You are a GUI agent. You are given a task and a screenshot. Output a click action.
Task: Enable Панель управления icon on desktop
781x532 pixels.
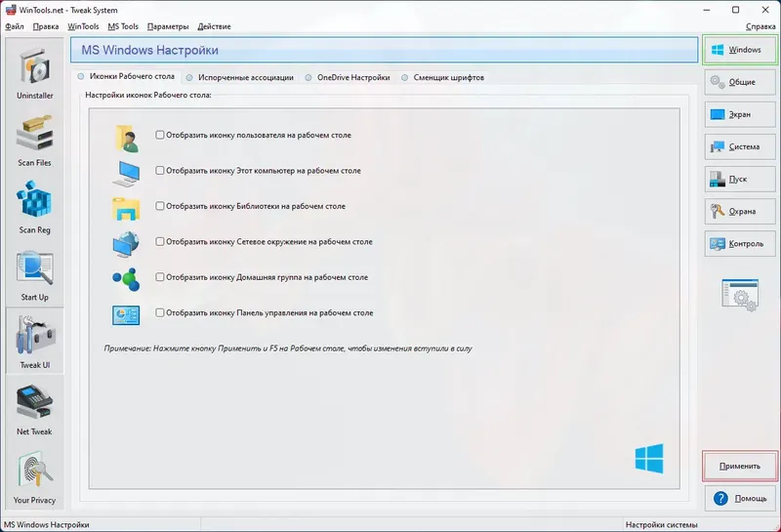159,312
